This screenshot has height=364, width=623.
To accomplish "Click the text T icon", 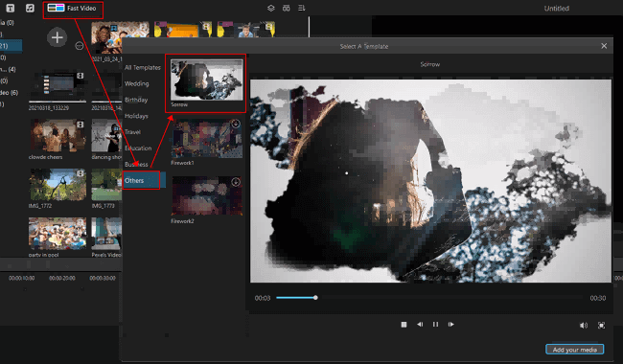I will click(x=11, y=8).
